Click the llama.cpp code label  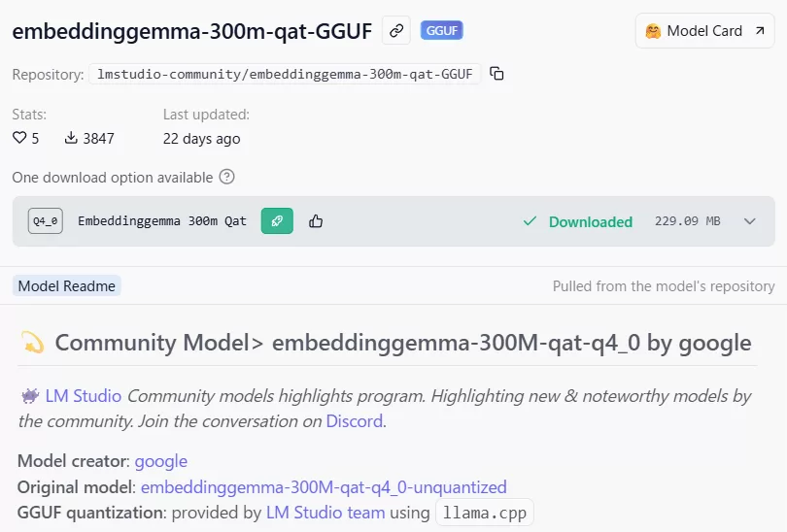tap(485, 513)
